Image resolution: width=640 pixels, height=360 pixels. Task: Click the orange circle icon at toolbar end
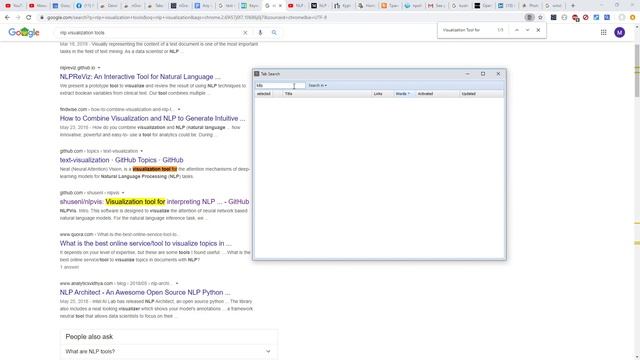[633, 18]
